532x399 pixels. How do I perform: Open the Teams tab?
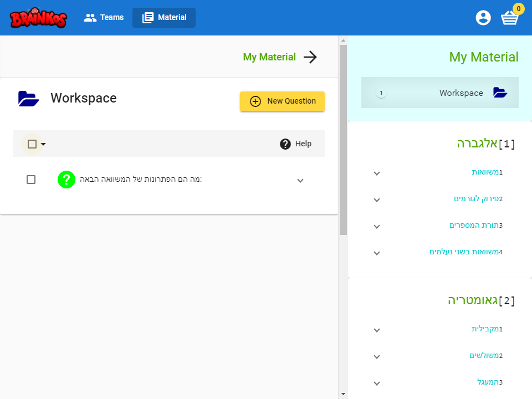click(x=104, y=18)
